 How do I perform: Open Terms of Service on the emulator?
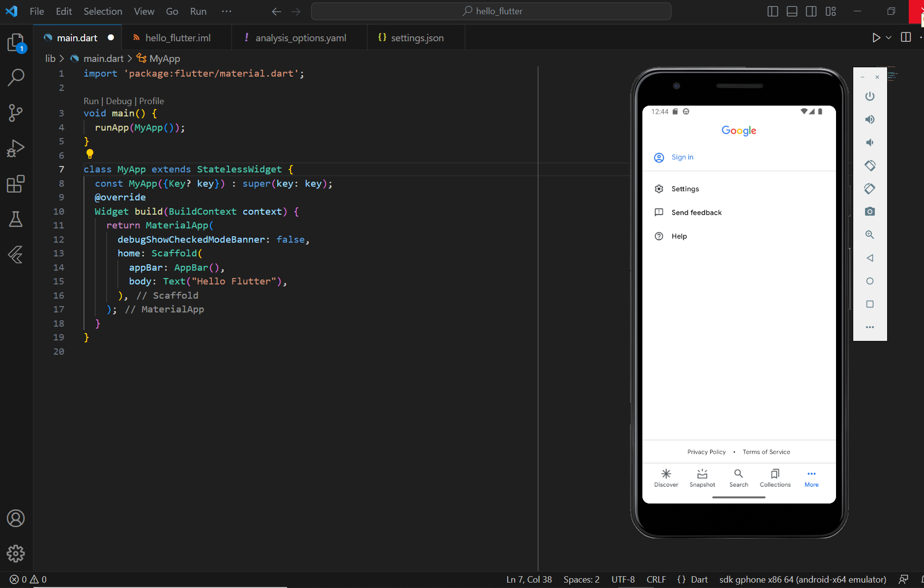766,452
